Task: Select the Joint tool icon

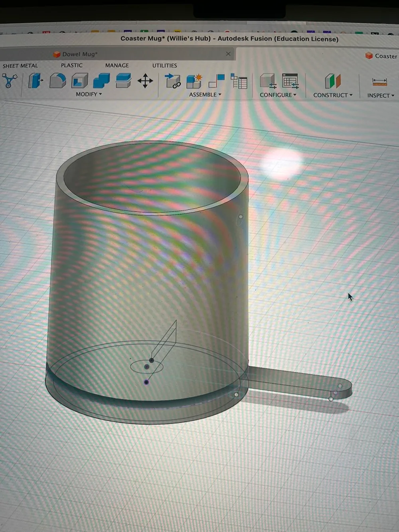Action: click(217, 81)
